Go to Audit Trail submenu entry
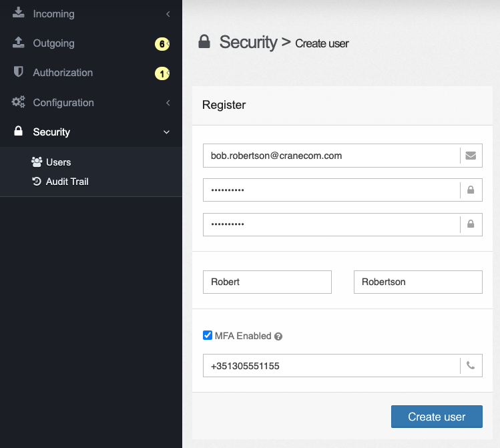 tap(60, 182)
